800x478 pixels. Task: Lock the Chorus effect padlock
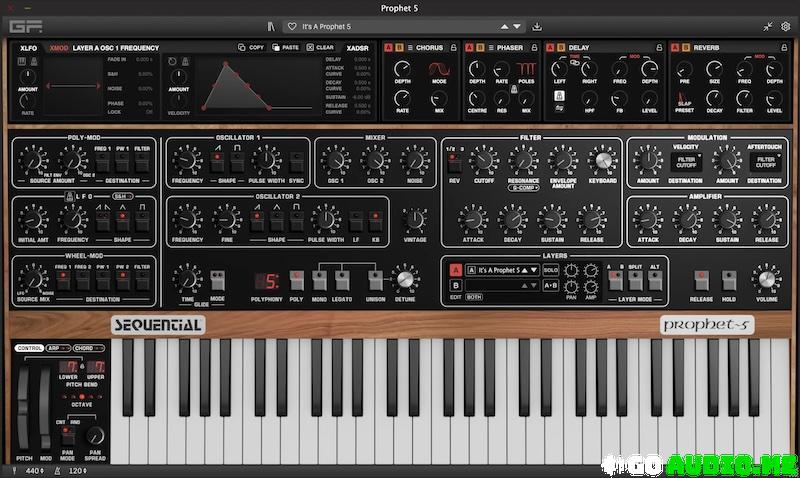pos(453,47)
